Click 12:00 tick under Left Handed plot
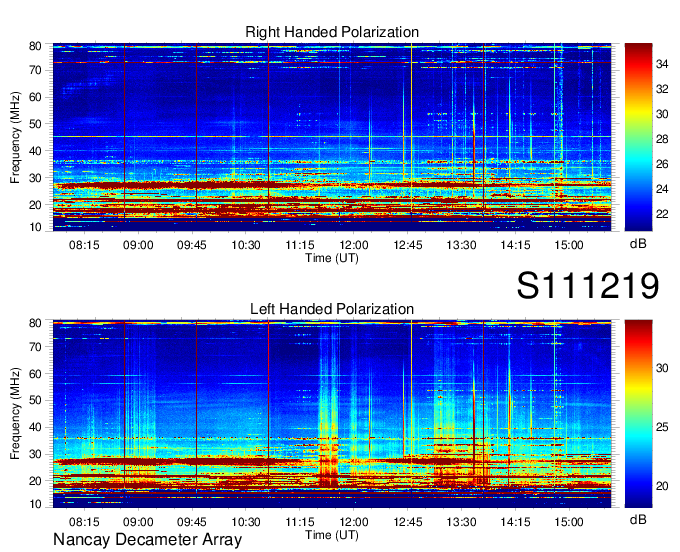This screenshot has width=680, height=552. coord(353,522)
